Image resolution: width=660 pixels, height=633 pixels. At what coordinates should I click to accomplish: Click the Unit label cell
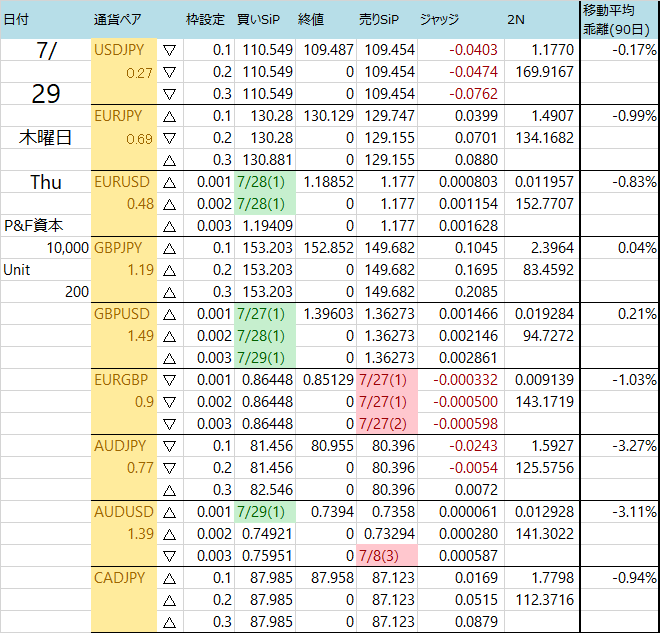[x=16, y=270]
